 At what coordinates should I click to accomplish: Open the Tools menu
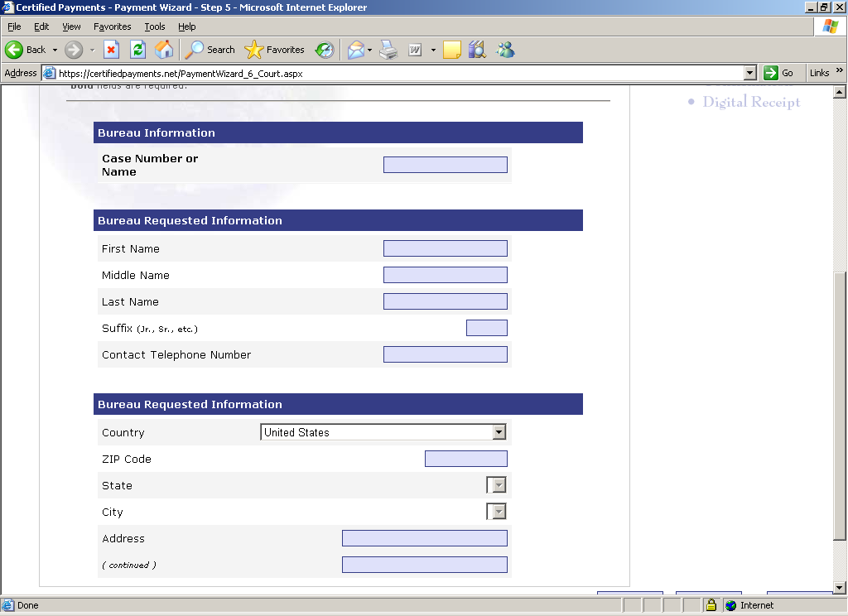click(x=155, y=26)
